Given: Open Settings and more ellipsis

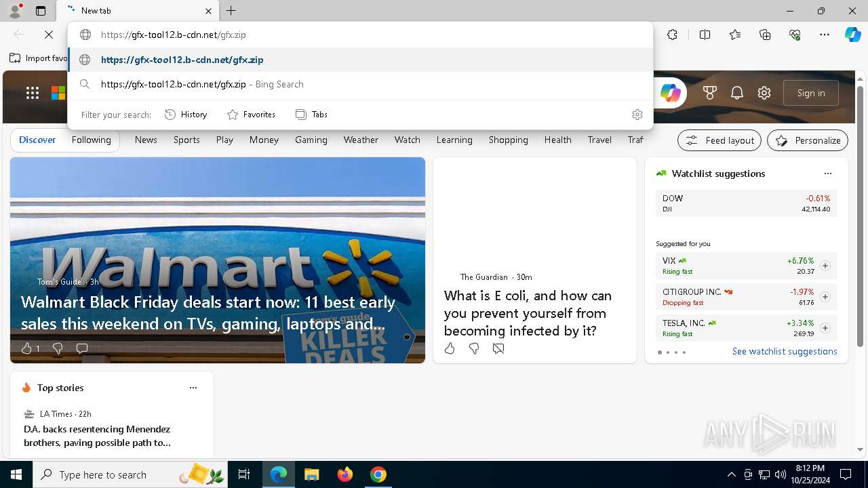Looking at the screenshot, I should tap(825, 35).
